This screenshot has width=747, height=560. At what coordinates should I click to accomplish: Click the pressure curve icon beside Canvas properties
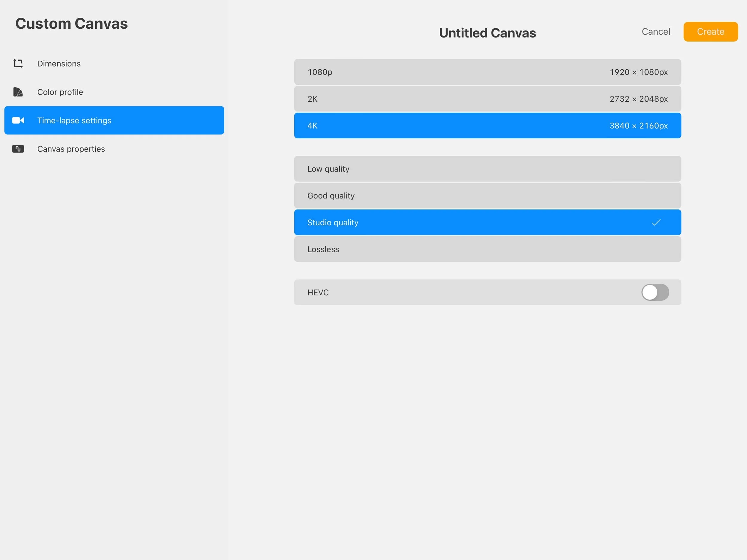point(18,149)
